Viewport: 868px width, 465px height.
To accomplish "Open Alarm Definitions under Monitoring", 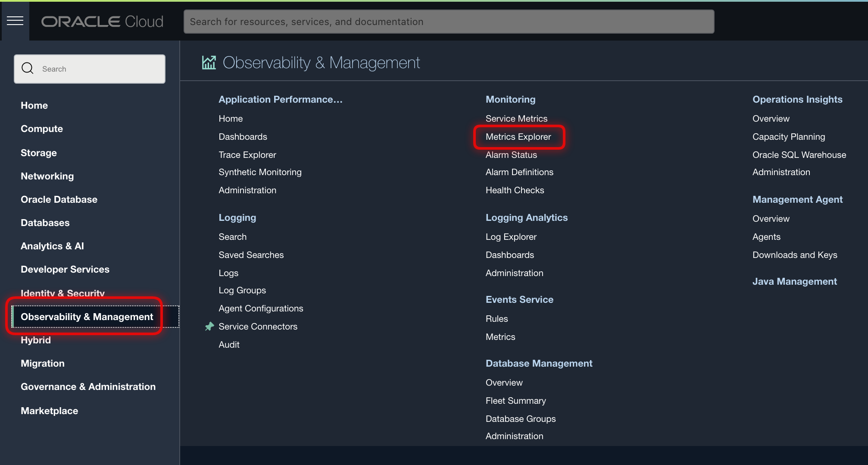I will (x=519, y=172).
